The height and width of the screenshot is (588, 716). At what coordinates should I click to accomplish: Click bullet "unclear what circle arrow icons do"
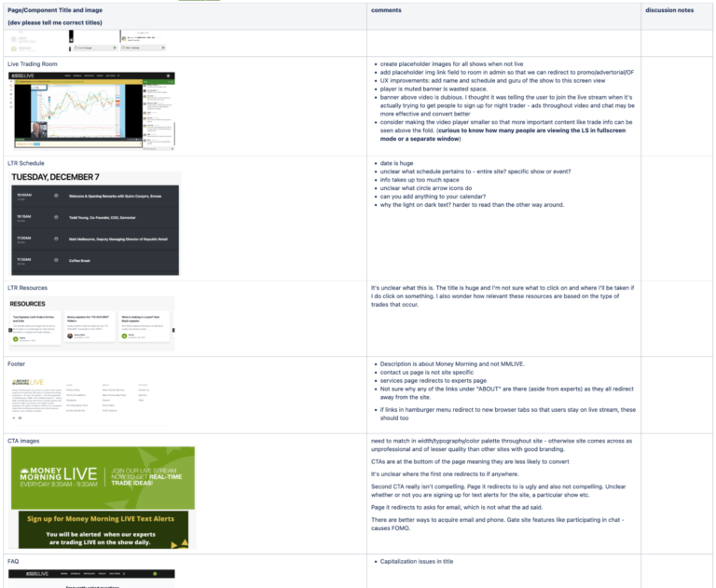coord(426,188)
